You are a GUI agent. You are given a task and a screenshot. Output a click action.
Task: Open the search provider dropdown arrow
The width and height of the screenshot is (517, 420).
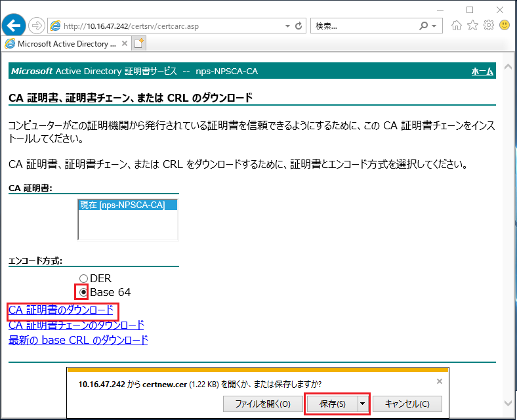click(x=434, y=26)
